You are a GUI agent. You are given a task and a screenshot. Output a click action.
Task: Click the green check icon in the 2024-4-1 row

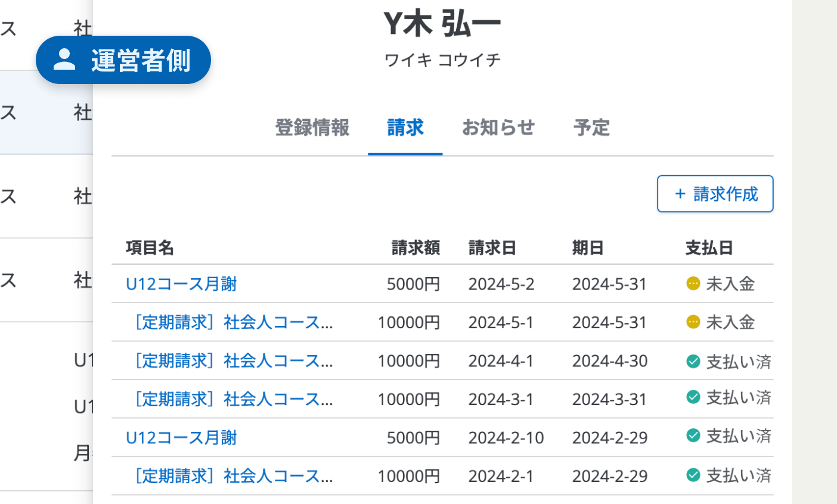point(693,361)
